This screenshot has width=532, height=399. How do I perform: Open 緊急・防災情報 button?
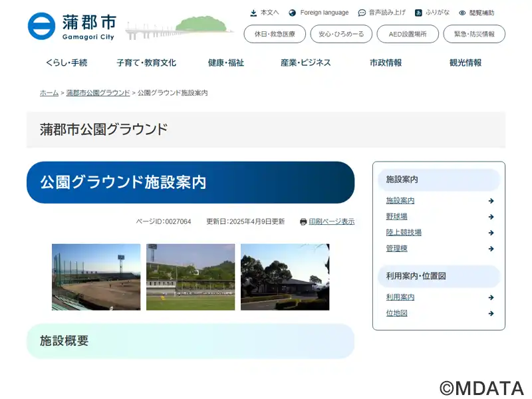pos(474,34)
